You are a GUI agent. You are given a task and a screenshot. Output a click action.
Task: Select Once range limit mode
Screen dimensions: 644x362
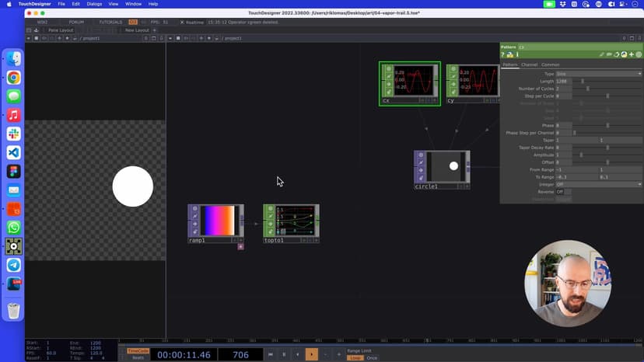pyautogui.click(x=372, y=358)
